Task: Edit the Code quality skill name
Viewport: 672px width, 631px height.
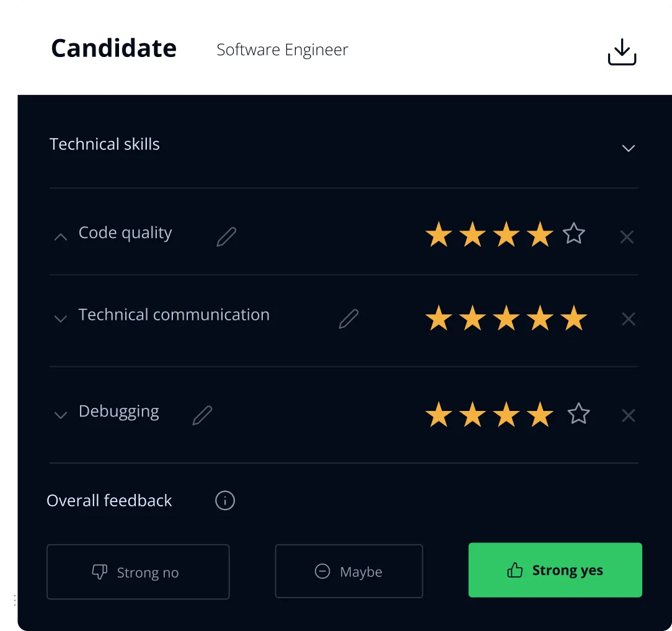Action: tap(226, 237)
